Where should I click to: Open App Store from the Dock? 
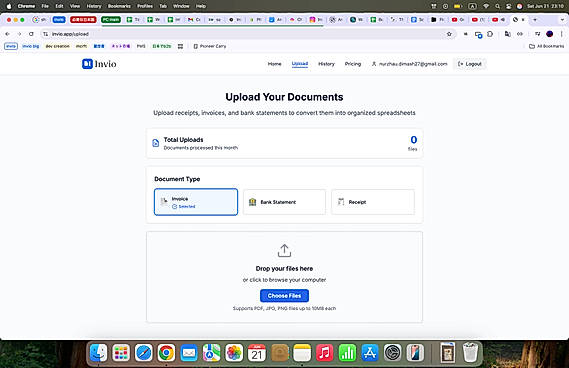(370, 352)
